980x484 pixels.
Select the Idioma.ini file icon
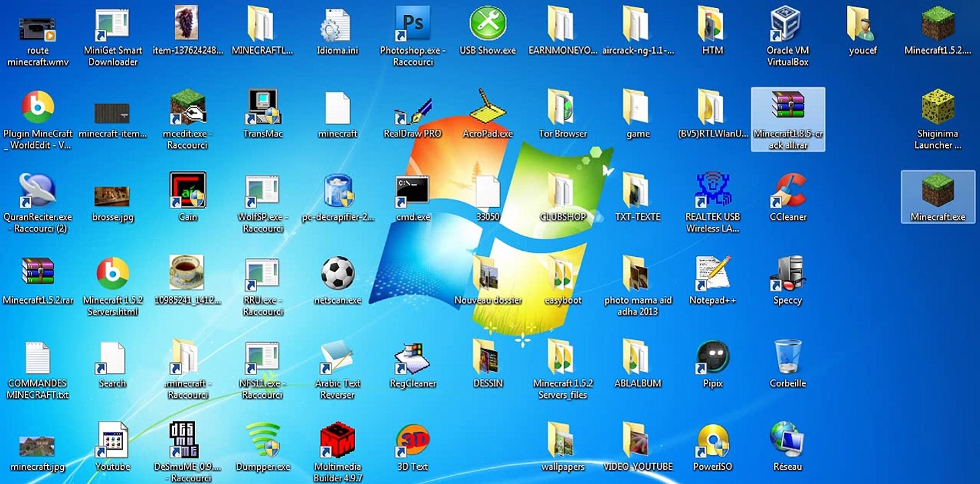336,26
